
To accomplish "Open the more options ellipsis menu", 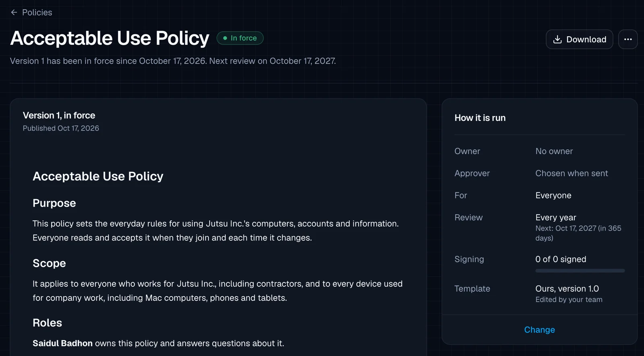I will 628,39.
